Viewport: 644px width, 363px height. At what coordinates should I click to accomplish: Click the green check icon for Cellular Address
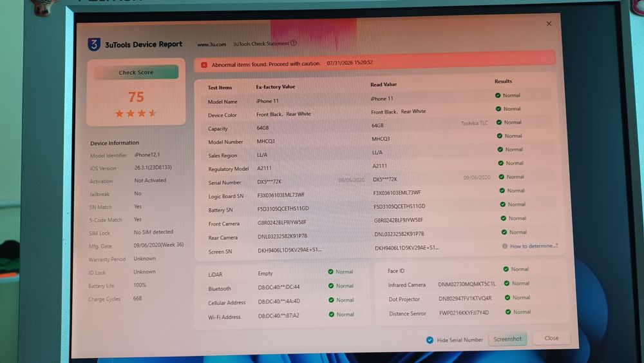coord(332,300)
